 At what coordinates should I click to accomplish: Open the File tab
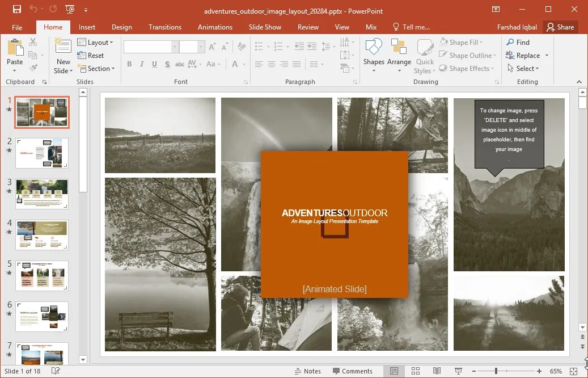pyautogui.click(x=17, y=27)
